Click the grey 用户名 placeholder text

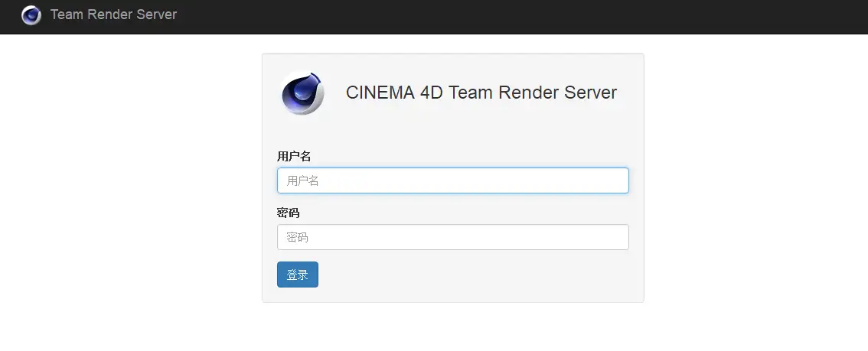click(x=302, y=181)
